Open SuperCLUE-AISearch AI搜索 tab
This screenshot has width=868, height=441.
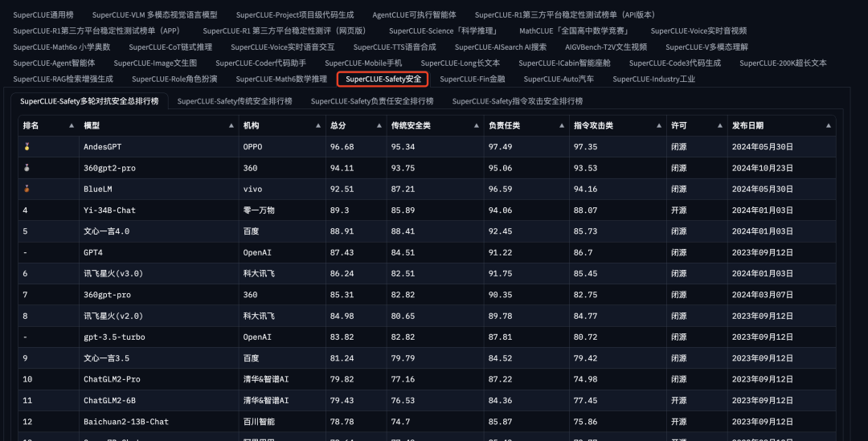pos(501,47)
